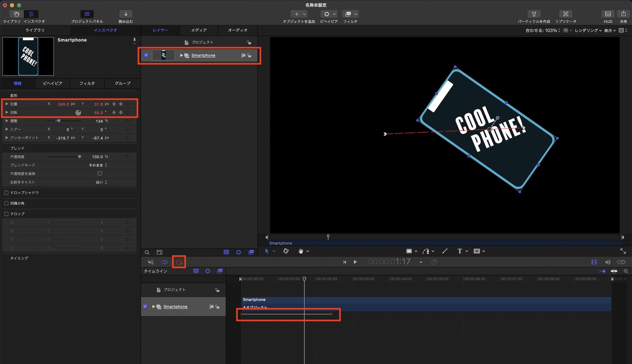Click the audio mute icon in timing toolbar
This screenshot has height=364, width=632.
tap(151, 262)
